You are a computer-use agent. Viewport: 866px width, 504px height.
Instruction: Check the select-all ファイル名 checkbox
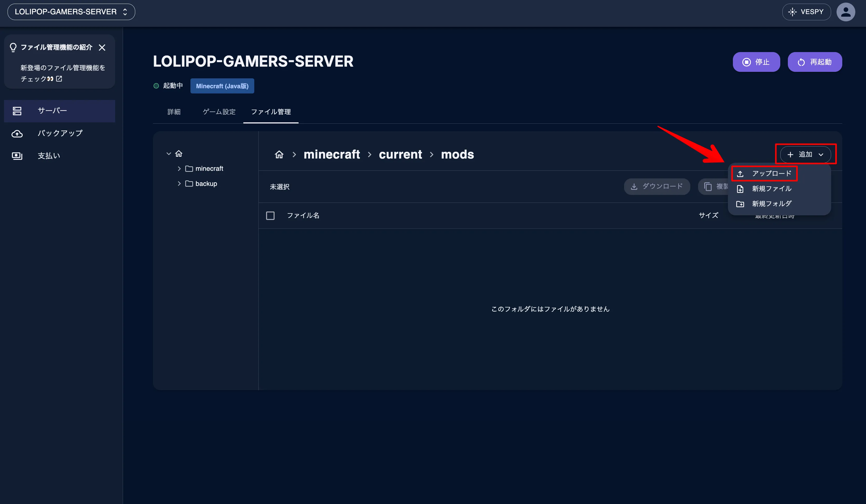coord(270,216)
